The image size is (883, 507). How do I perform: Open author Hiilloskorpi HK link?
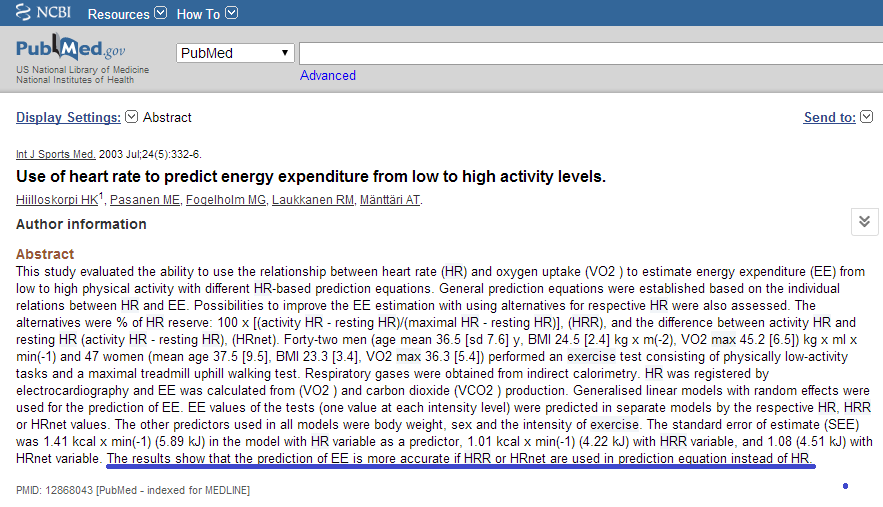tap(57, 199)
